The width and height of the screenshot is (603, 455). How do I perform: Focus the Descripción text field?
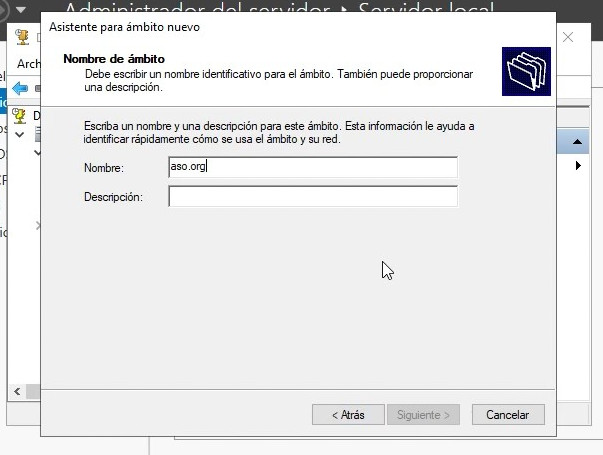(312, 197)
